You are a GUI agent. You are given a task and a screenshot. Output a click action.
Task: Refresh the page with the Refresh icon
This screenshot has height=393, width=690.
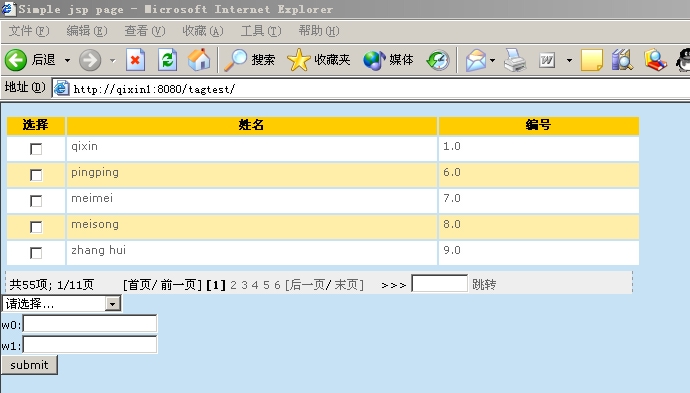click(x=167, y=60)
